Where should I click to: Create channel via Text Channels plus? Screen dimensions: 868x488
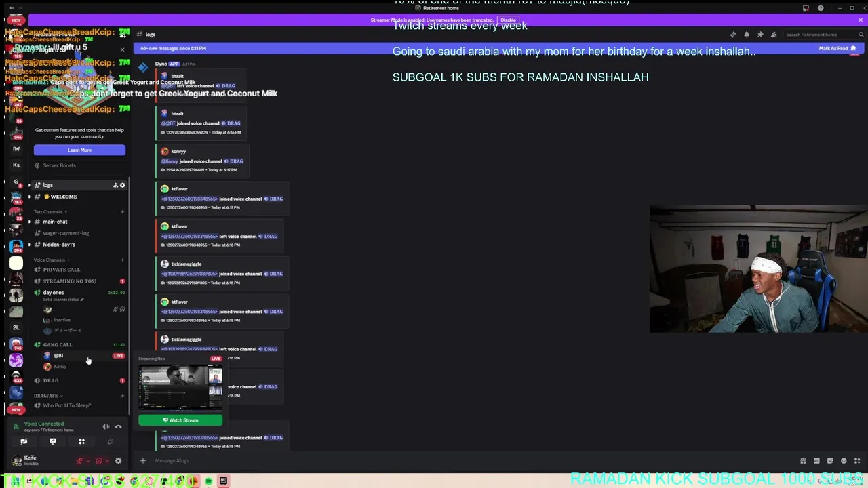122,212
